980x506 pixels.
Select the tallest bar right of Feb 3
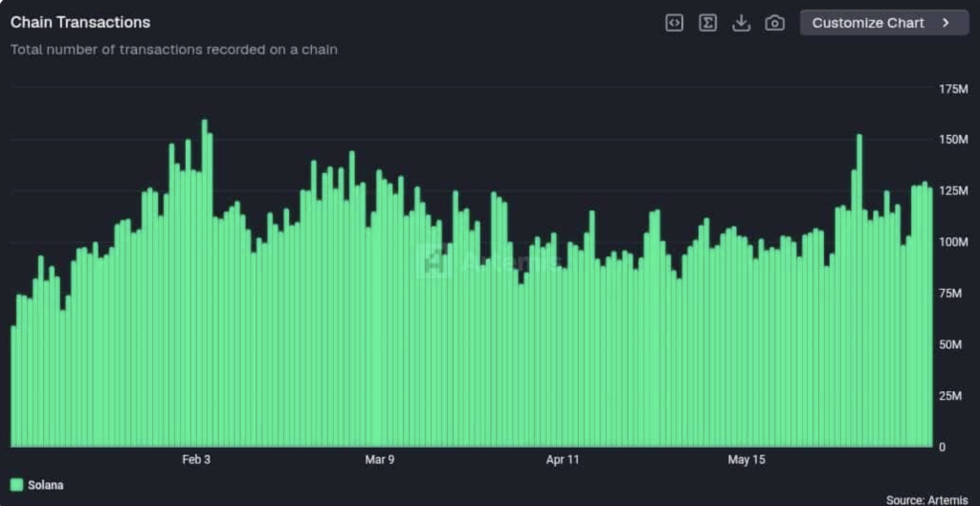click(x=205, y=283)
